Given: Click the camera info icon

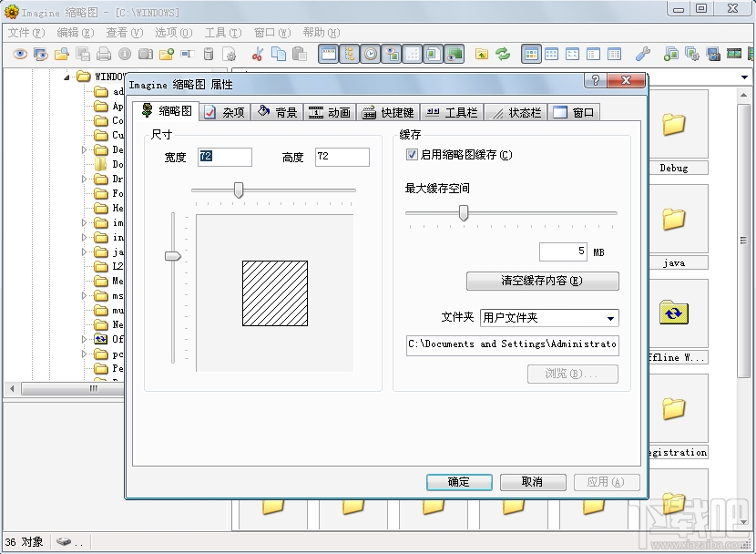Looking at the screenshot, I should [146, 54].
